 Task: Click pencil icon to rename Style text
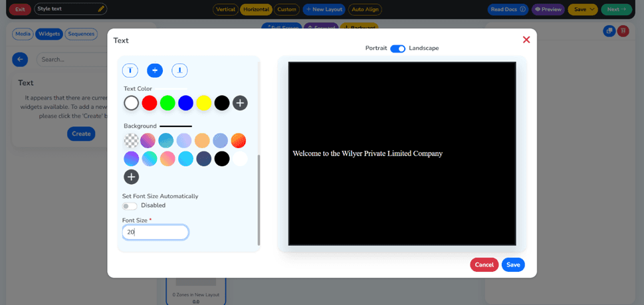coord(101,9)
